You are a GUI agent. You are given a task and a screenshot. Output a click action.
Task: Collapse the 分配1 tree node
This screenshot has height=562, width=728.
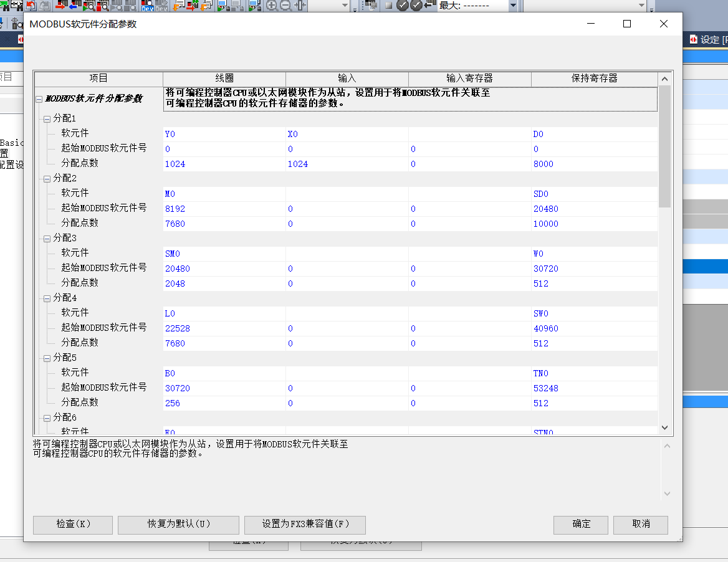pos(46,119)
